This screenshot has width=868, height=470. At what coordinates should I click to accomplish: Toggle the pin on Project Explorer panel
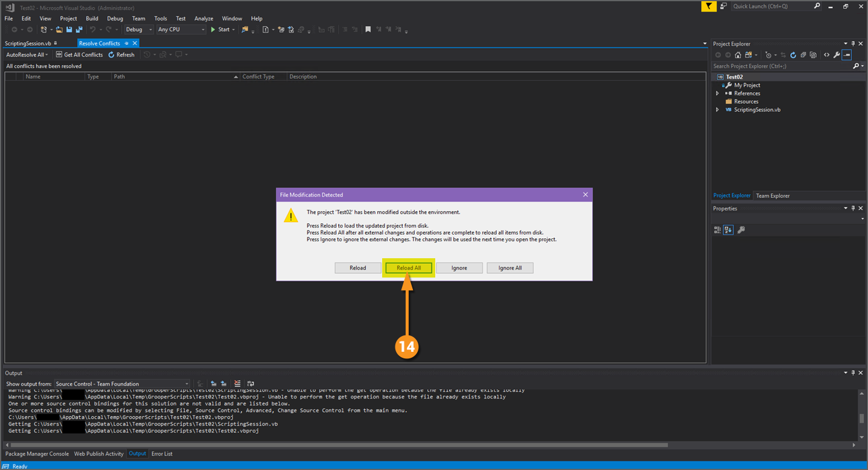click(854, 44)
